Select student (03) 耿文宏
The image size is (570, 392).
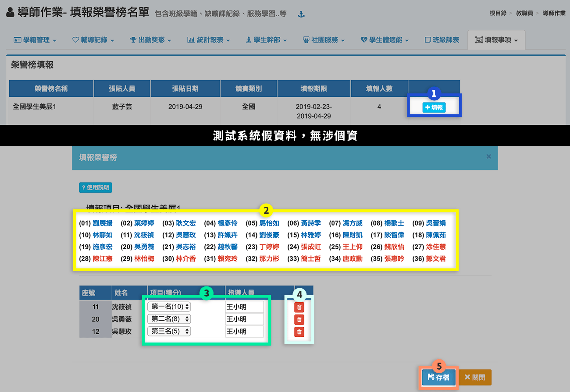pos(186,223)
